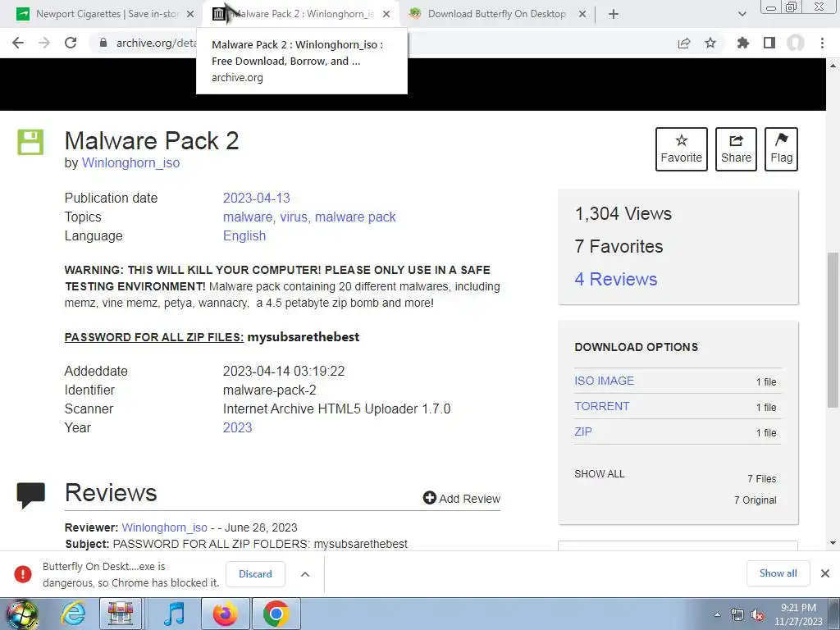The width and height of the screenshot is (840, 630).
Task: Open a new browser tab
Action: tap(614, 15)
